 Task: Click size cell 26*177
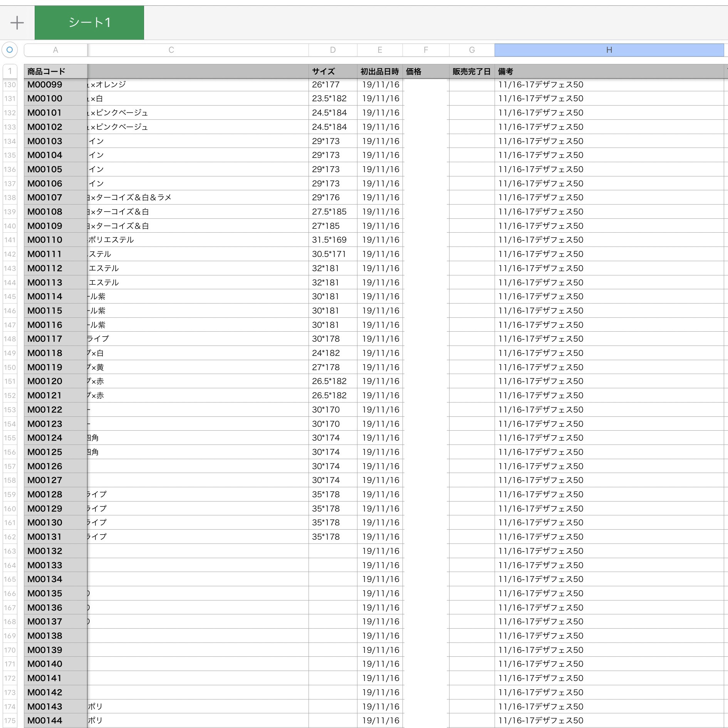click(333, 85)
